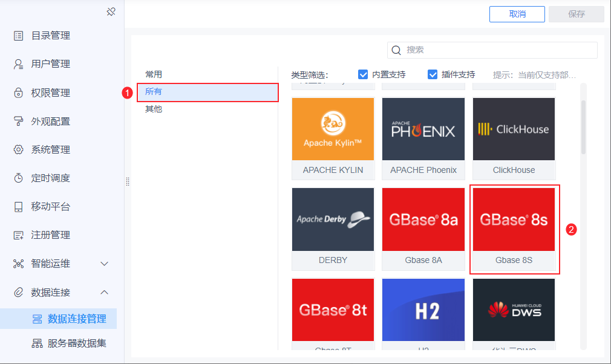Click the 取消 button
Screen dimensions: 611x364
tap(517, 14)
